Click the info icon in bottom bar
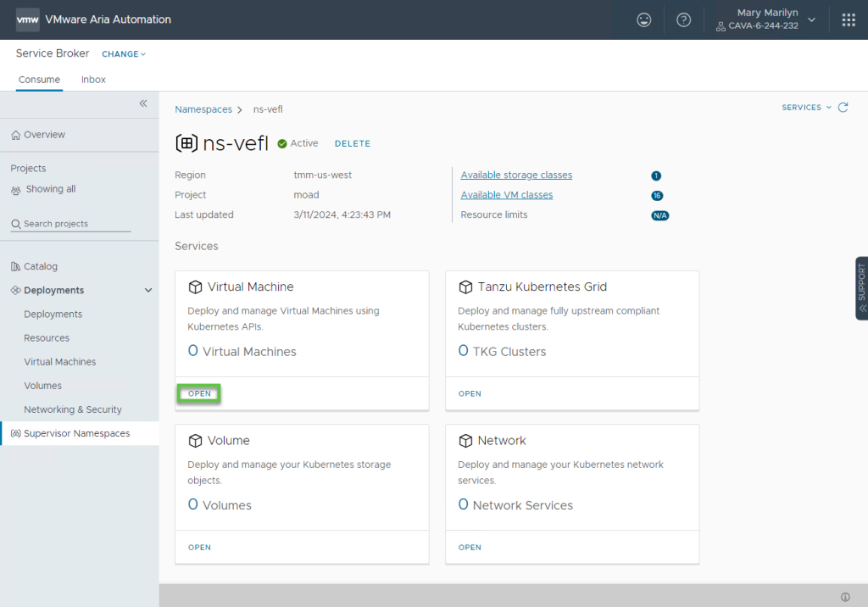 (845, 597)
